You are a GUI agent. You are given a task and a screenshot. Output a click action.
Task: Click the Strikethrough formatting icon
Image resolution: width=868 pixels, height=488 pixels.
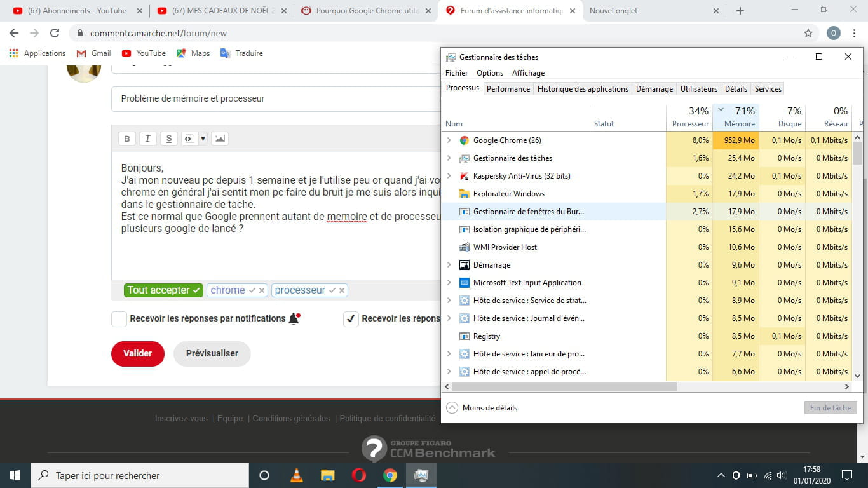[x=168, y=139]
